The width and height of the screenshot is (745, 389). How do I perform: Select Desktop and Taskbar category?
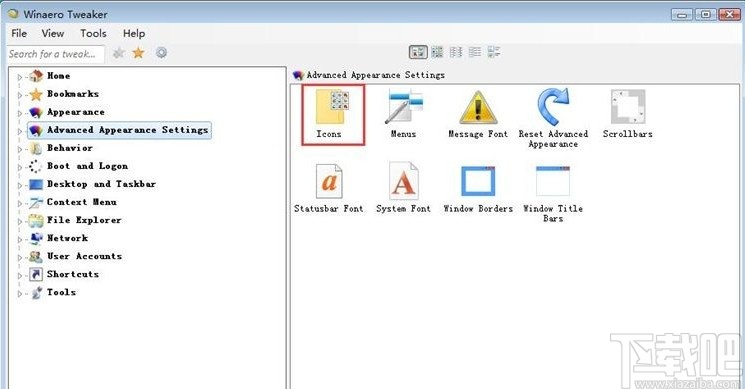point(101,184)
